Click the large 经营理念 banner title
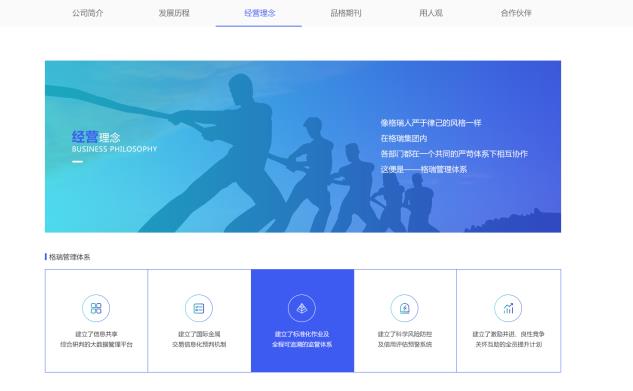The width and height of the screenshot is (633, 391). pos(96,137)
